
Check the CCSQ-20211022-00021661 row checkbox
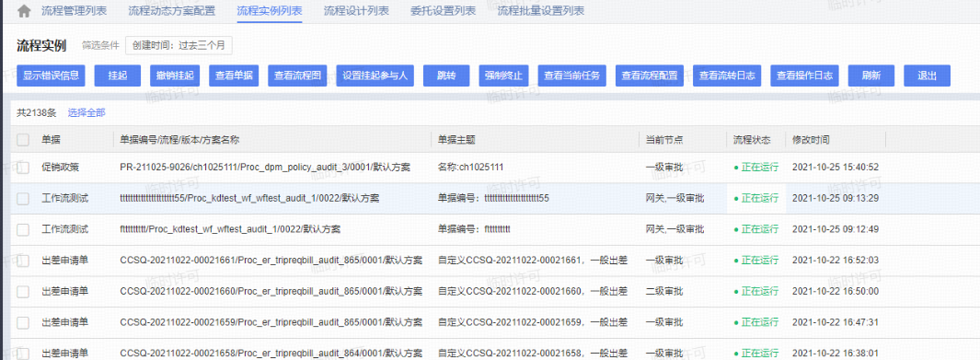(x=23, y=261)
